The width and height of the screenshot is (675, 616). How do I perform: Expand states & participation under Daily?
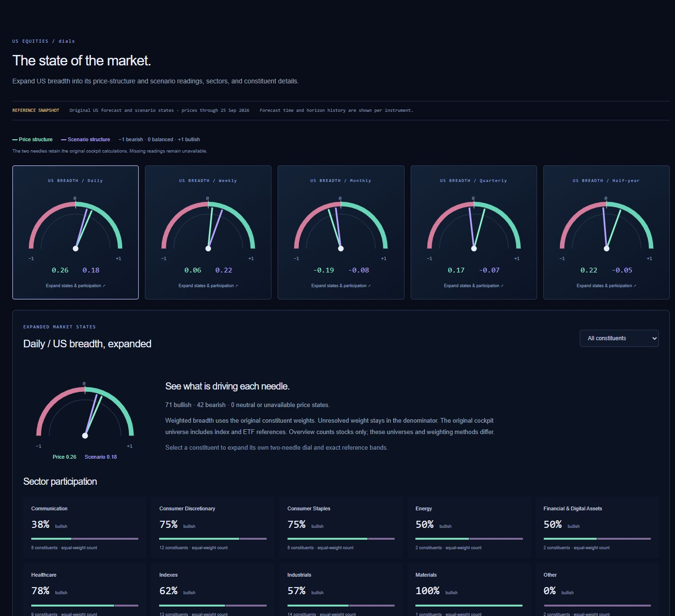point(75,286)
